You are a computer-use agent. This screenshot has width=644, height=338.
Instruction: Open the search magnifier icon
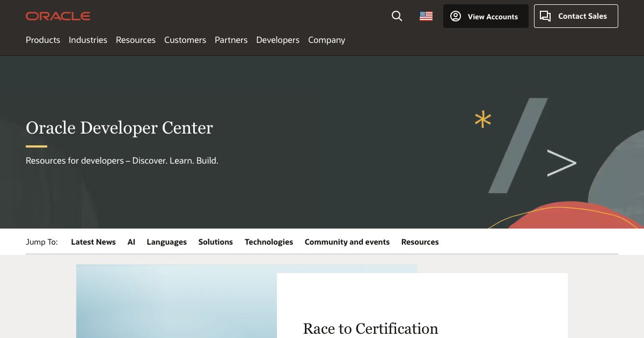click(x=397, y=16)
